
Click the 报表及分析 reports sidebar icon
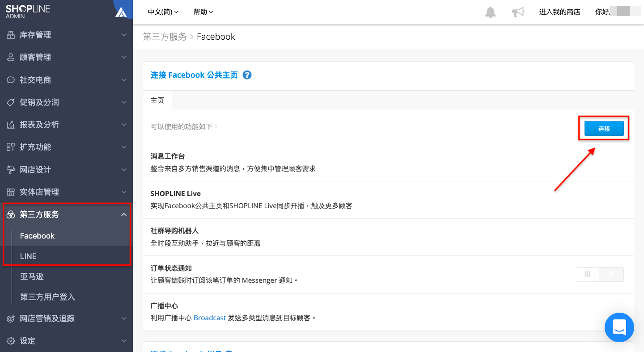coord(11,124)
